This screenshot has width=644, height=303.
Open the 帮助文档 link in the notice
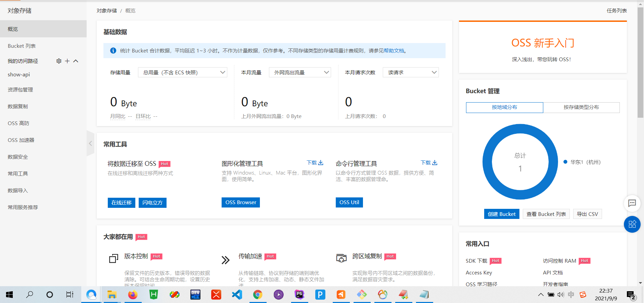point(394,50)
